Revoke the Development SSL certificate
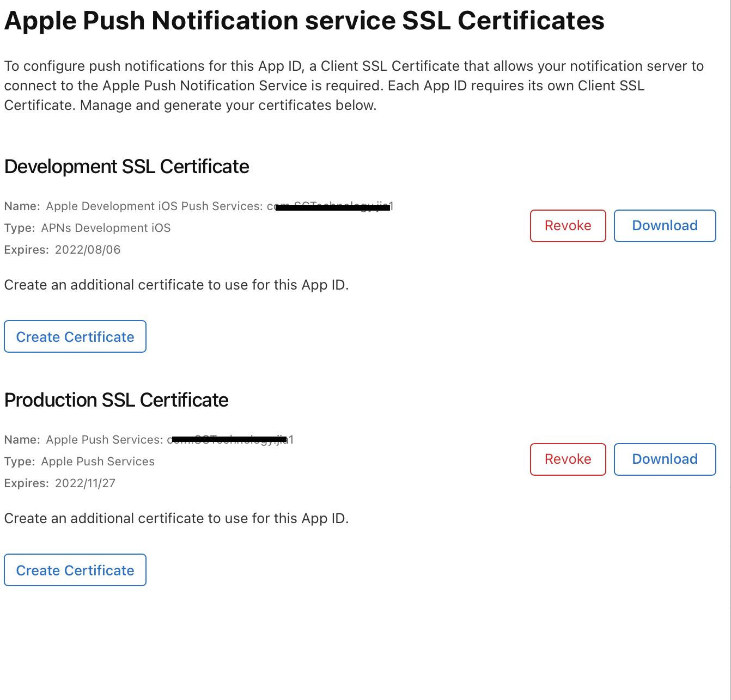Image resolution: width=731 pixels, height=700 pixels. [568, 226]
